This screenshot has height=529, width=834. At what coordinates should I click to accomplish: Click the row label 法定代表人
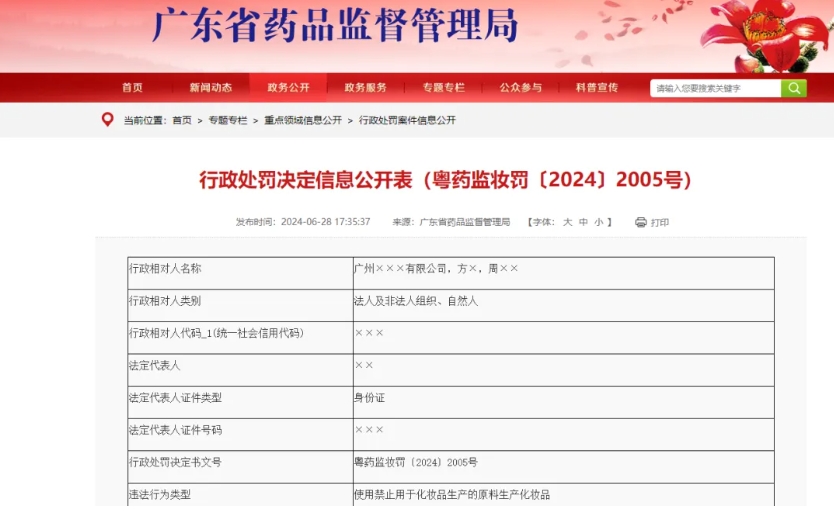[240, 370]
